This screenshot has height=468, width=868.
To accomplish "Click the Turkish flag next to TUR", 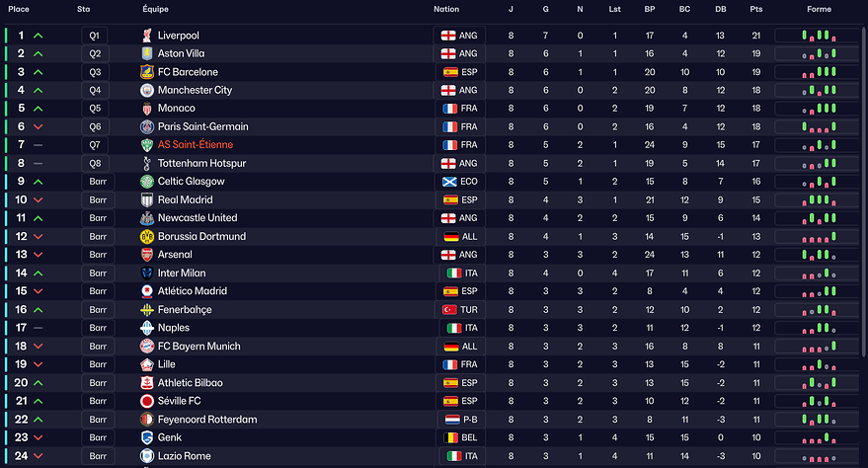I will coord(449,310).
